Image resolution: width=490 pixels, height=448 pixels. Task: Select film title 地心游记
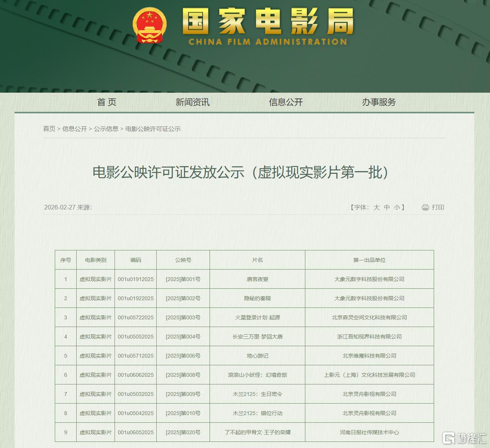tap(257, 356)
